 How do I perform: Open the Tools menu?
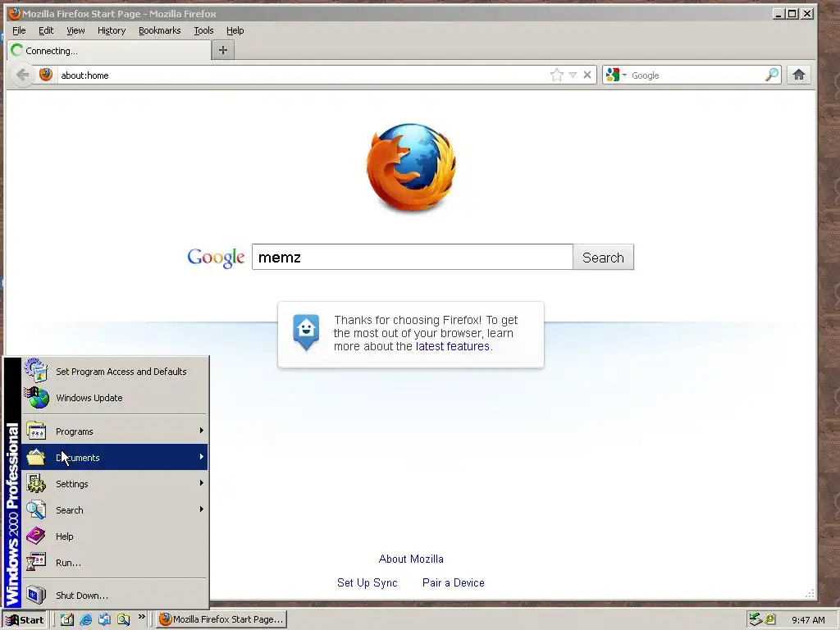[203, 30]
